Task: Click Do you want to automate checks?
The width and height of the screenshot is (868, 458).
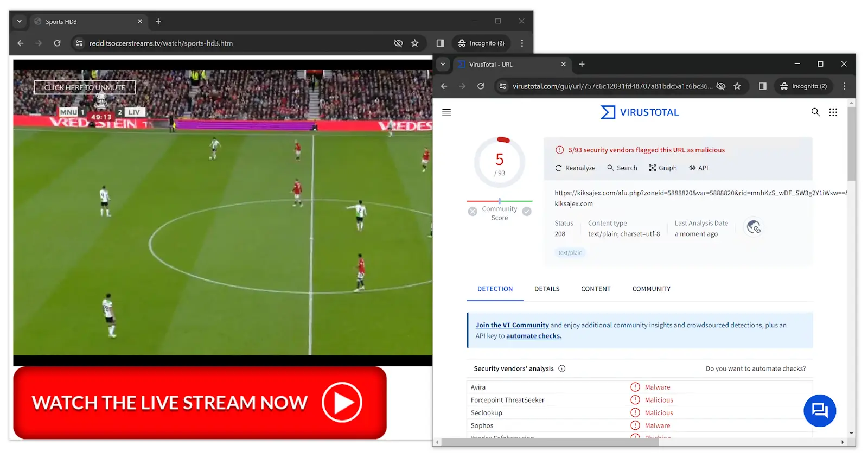Action: (756, 368)
